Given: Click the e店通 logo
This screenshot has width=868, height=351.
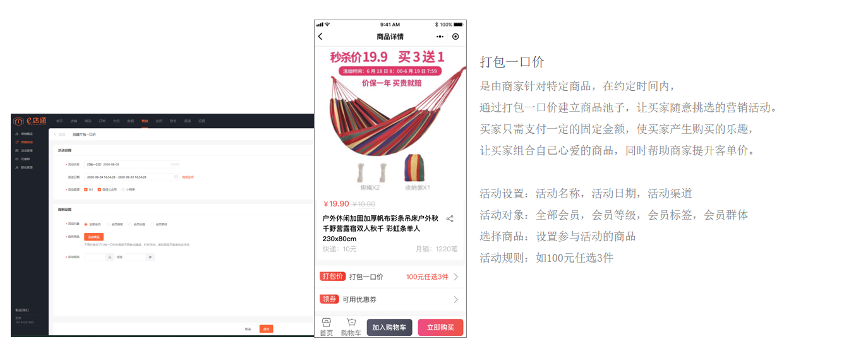Looking at the screenshot, I should click(x=30, y=121).
